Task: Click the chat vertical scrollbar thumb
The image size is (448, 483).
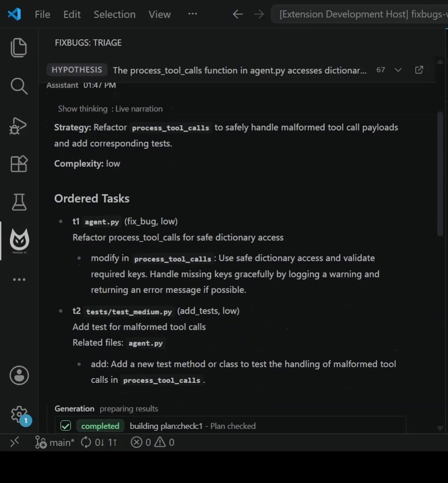Action: pyautogui.click(x=440, y=174)
